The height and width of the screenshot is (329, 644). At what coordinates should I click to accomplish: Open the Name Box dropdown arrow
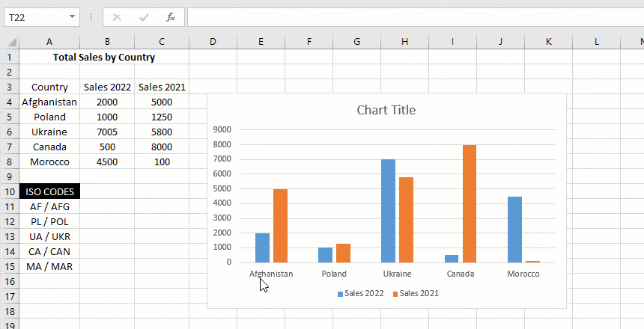click(x=72, y=16)
